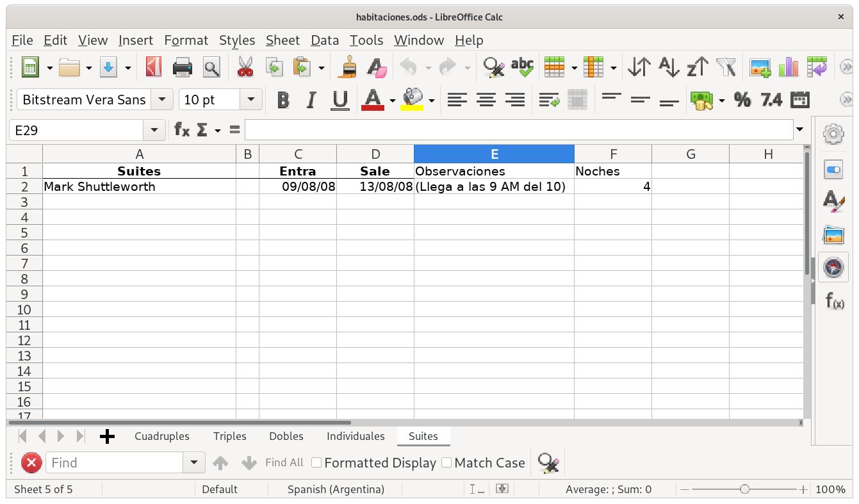
Task: Switch to the Individuales sheet tab
Action: click(x=356, y=436)
